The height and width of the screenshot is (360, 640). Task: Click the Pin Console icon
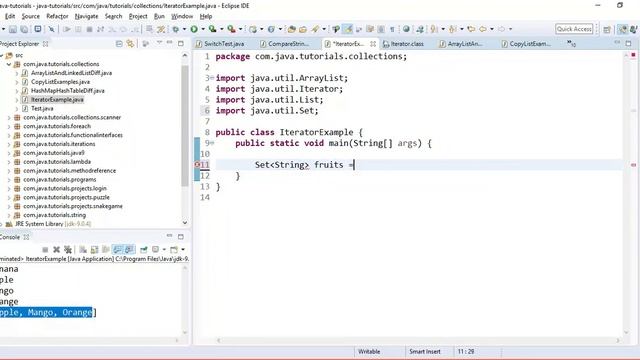144,249
